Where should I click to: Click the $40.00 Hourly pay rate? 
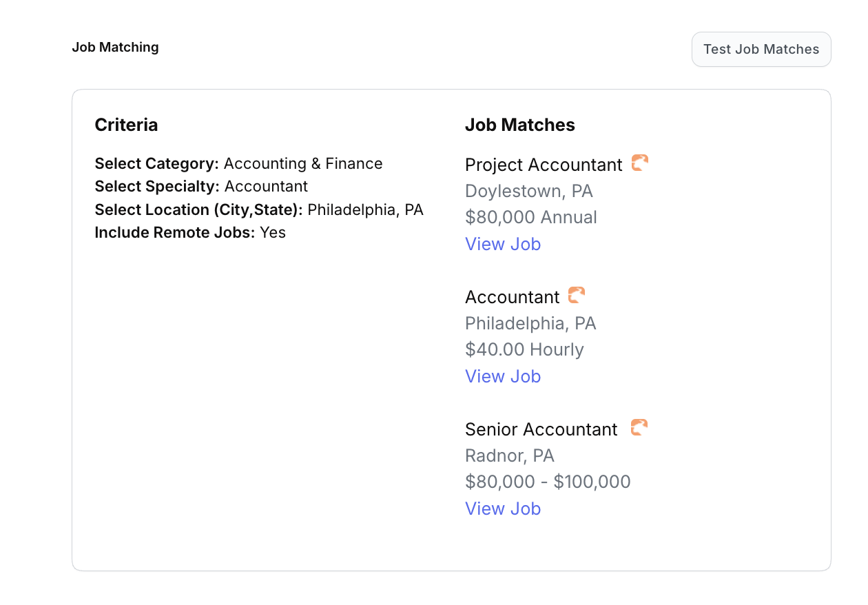[x=524, y=349]
